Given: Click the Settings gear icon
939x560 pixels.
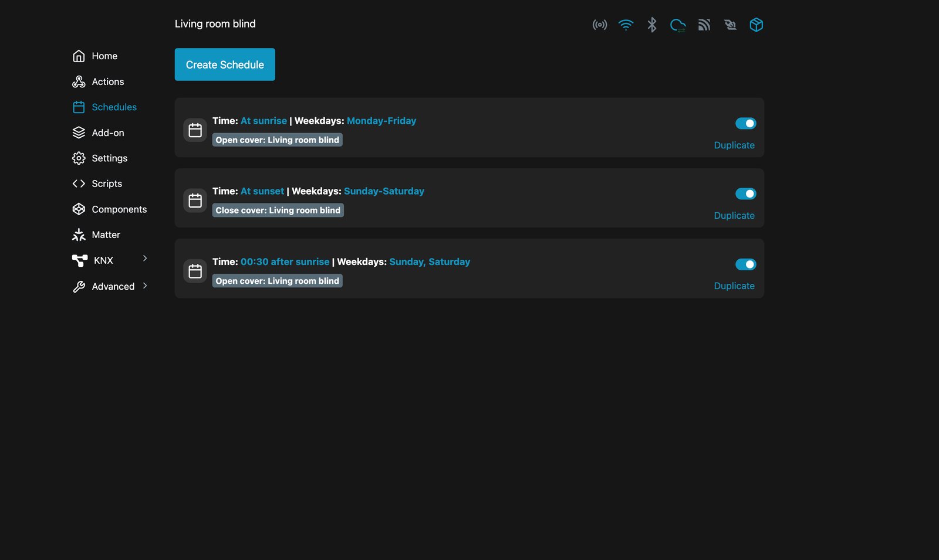Looking at the screenshot, I should pyautogui.click(x=79, y=158).
